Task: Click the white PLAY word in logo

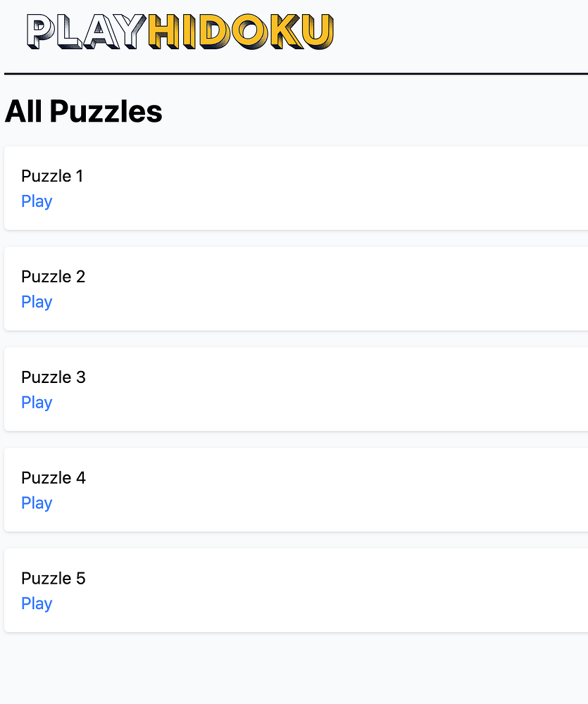Action: coord(87,32)
